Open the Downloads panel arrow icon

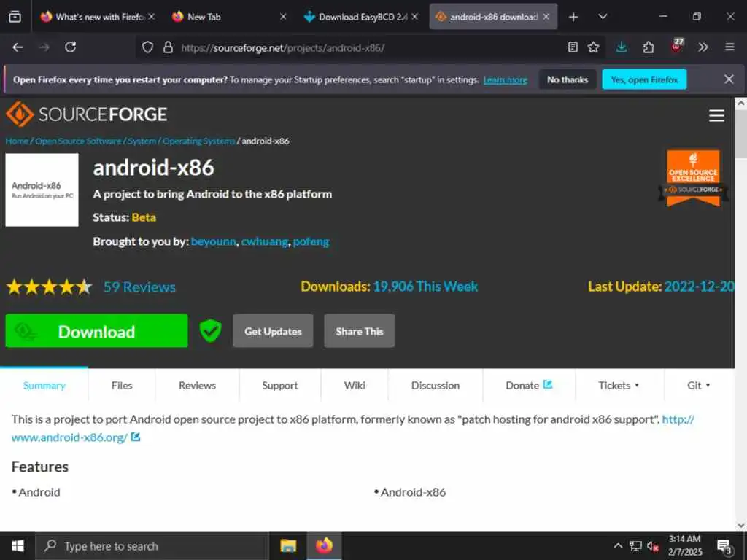622,47
